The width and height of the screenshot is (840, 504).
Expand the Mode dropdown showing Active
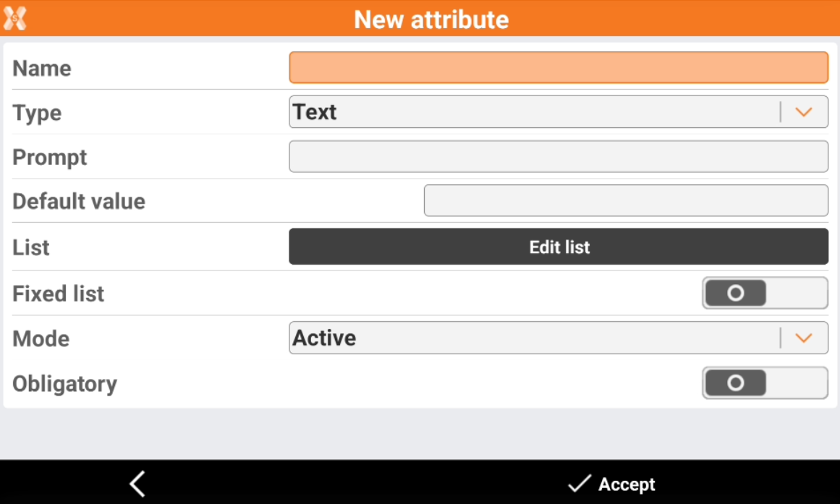535,338
